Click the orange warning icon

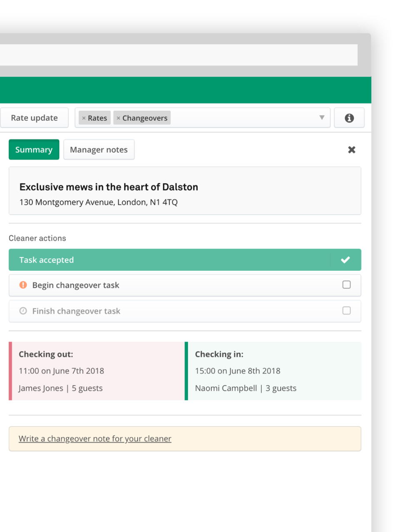(23, 285)
